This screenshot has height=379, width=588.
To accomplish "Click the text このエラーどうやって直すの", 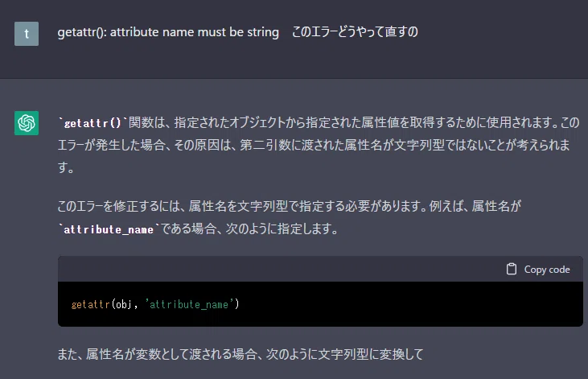I will pos(355,32).
